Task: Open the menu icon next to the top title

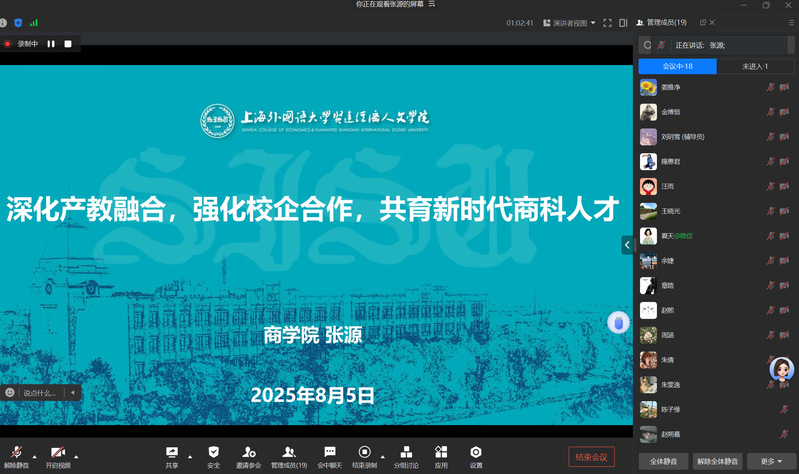Action: (x=432, y=4)
